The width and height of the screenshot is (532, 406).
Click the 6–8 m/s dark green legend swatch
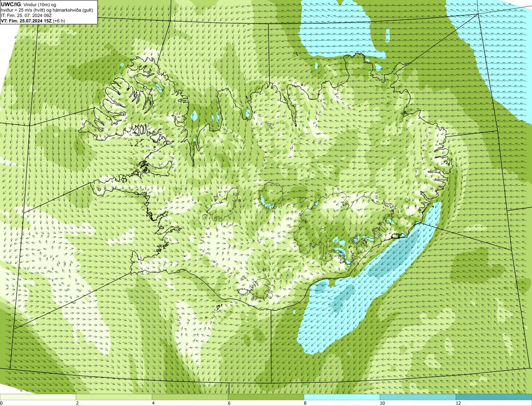(266, 397)
